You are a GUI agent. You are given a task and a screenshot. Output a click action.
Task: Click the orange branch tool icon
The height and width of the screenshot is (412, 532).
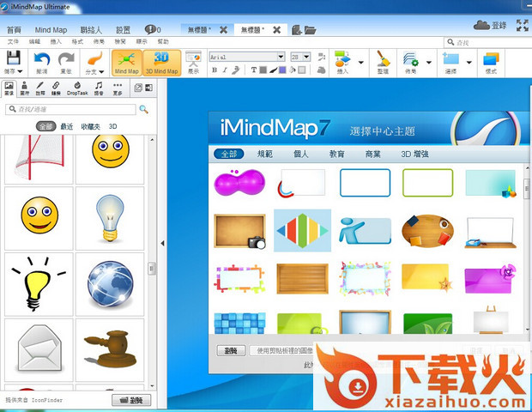coord(94,58)
